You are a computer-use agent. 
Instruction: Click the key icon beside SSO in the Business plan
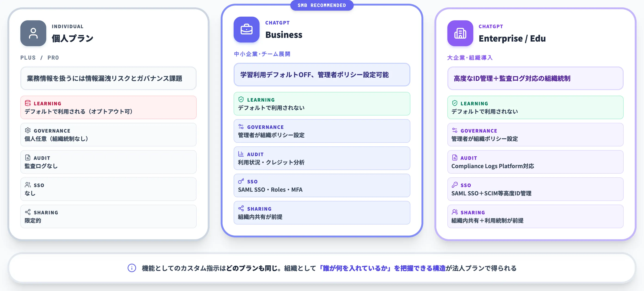241,181
